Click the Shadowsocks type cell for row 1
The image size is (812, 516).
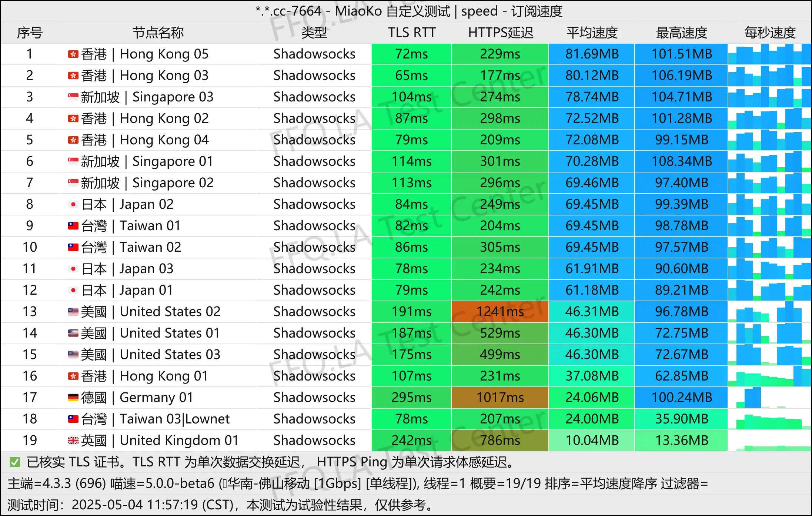coord(314,54)
